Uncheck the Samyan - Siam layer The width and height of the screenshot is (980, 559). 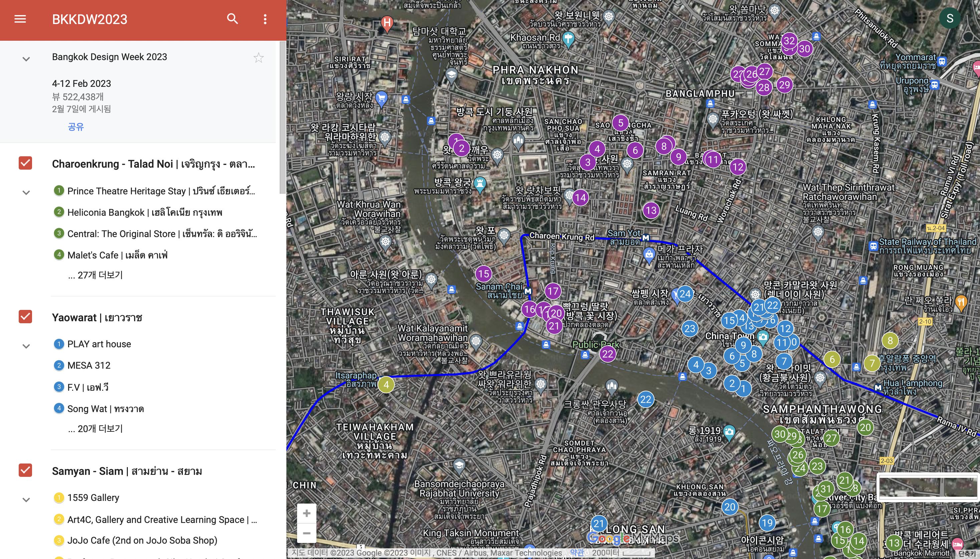pyautogui.click(x=25, y=470)
